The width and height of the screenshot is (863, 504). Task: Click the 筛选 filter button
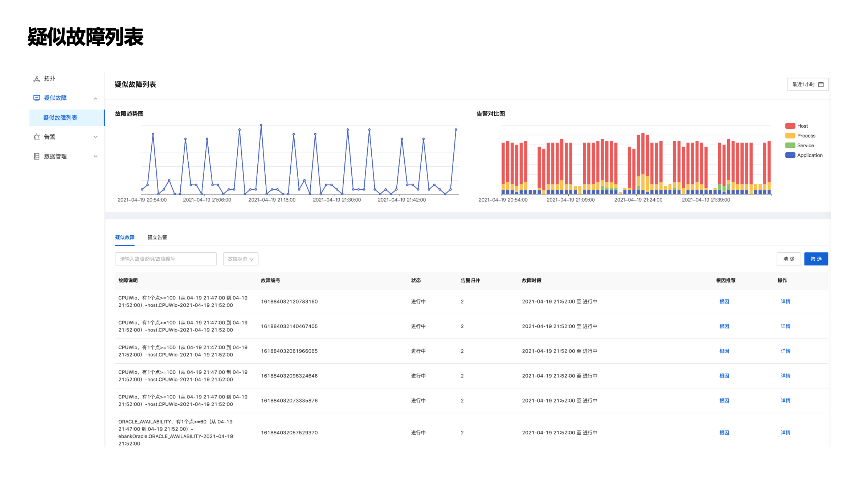pyautogui.click(x=816, y=259)
